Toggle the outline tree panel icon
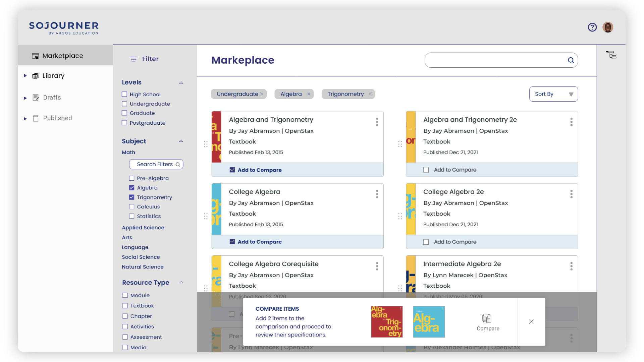 pos(611,55)
